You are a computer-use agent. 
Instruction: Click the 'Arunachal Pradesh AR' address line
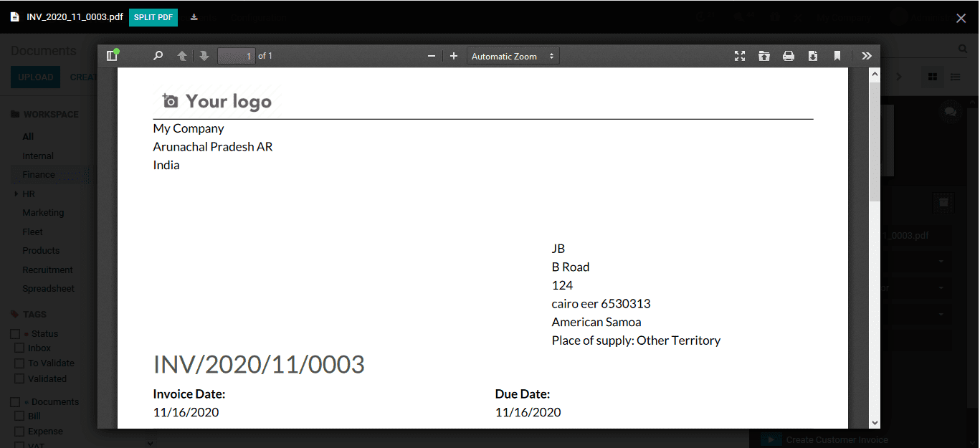(213, 147)
